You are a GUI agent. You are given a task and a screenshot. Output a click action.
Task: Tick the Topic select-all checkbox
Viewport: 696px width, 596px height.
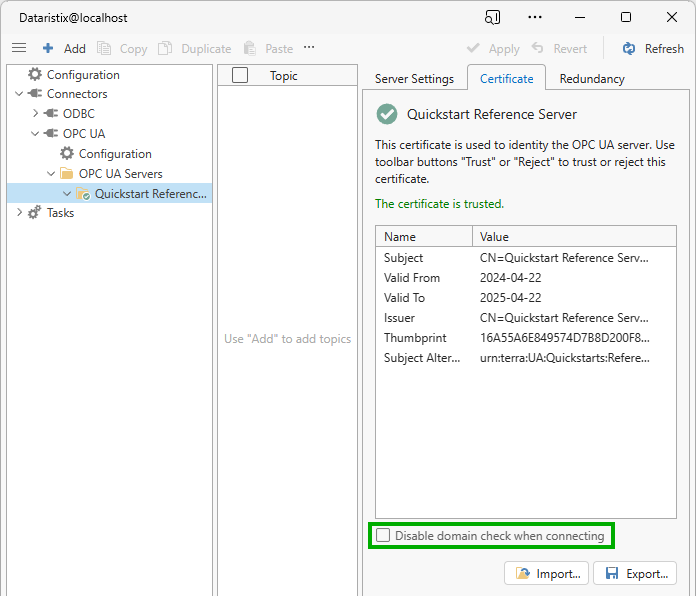pos(240,75)
